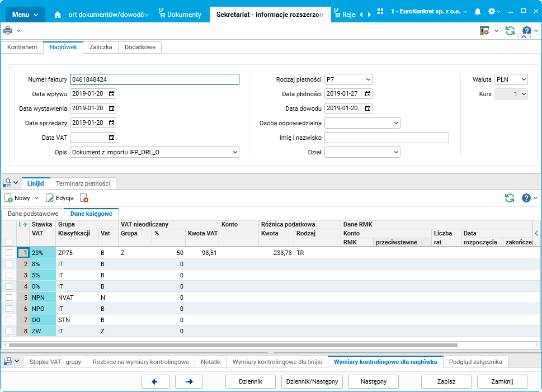Screen dimensions: 542x392
Task: Toggle the select-all checkbox in the grid header
Action: coord(9,242)
